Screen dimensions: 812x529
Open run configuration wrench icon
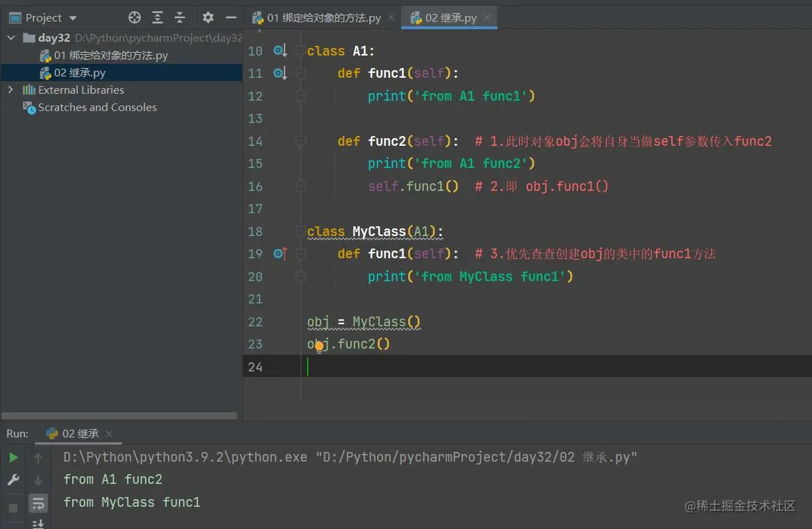(x=13, y=480)
